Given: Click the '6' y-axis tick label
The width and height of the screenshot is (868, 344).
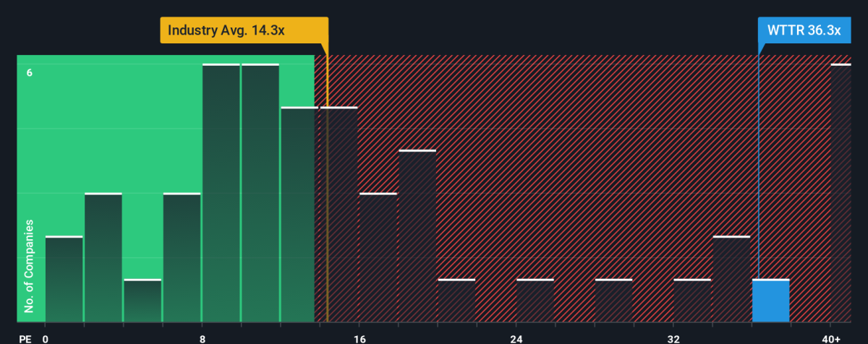Looking at the screenshot, I should pyautogui.click(x=30, y=72).
